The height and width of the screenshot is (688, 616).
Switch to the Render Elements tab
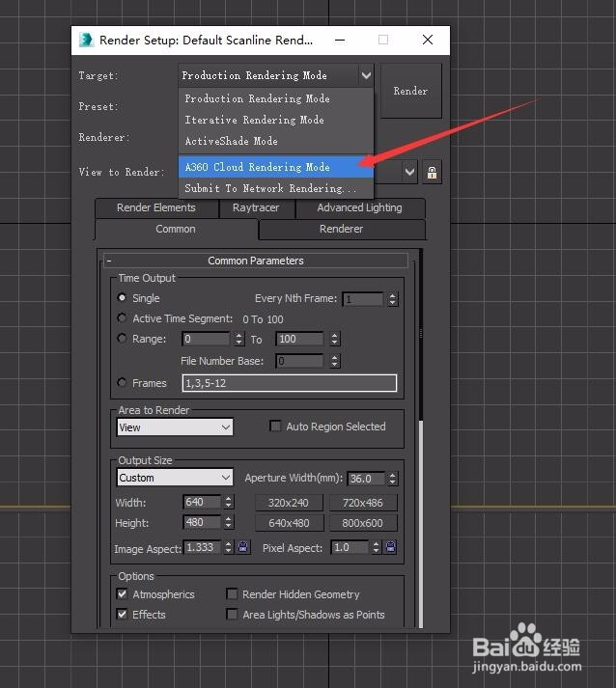tap(156, 207)
